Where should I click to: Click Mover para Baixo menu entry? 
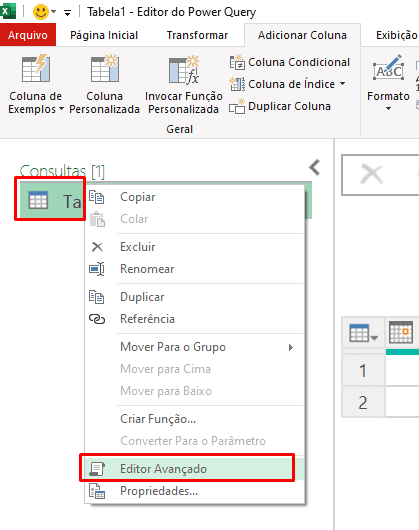click(x=195, y=391)
